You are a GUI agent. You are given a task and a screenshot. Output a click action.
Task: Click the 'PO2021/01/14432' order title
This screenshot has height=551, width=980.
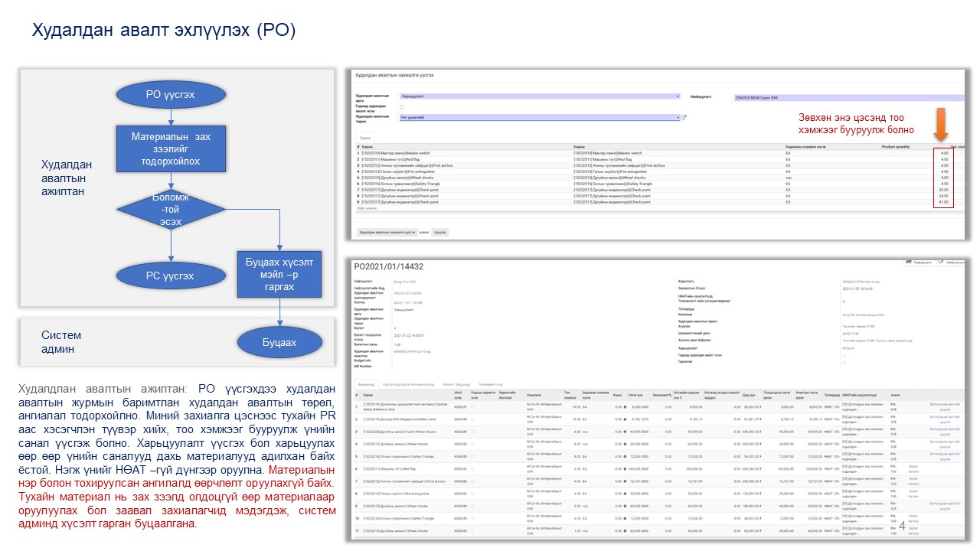click(389, 266)
